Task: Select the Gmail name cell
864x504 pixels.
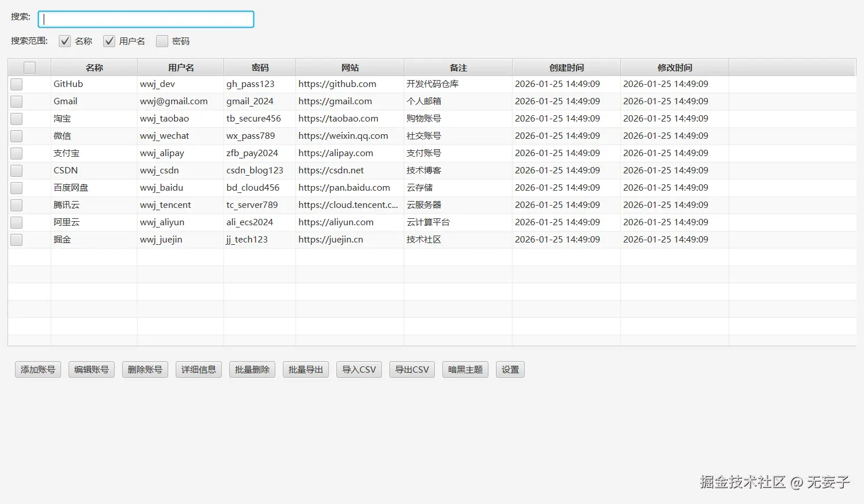Action: (x=94, y=101)
